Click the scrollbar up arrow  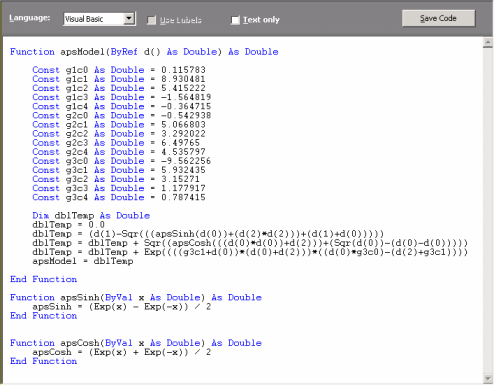pyautogui.click(x=488, y=43)
